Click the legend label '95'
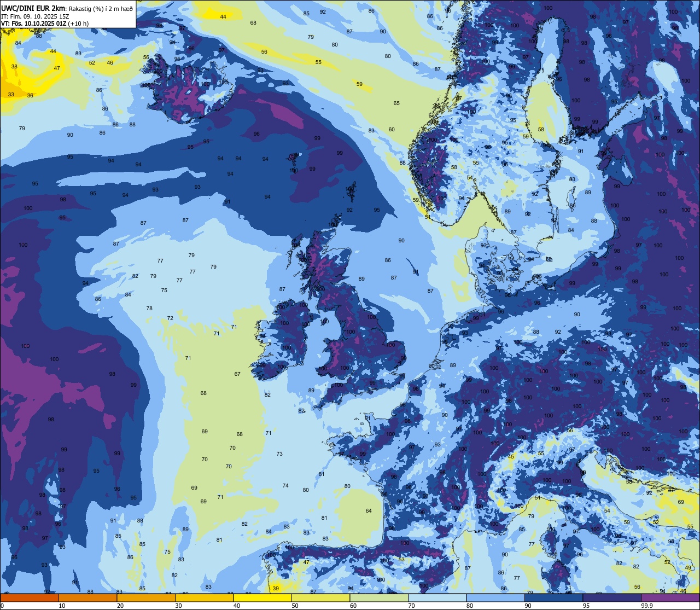This screenshot has height=610, width=700. click(x=586, y=606)
